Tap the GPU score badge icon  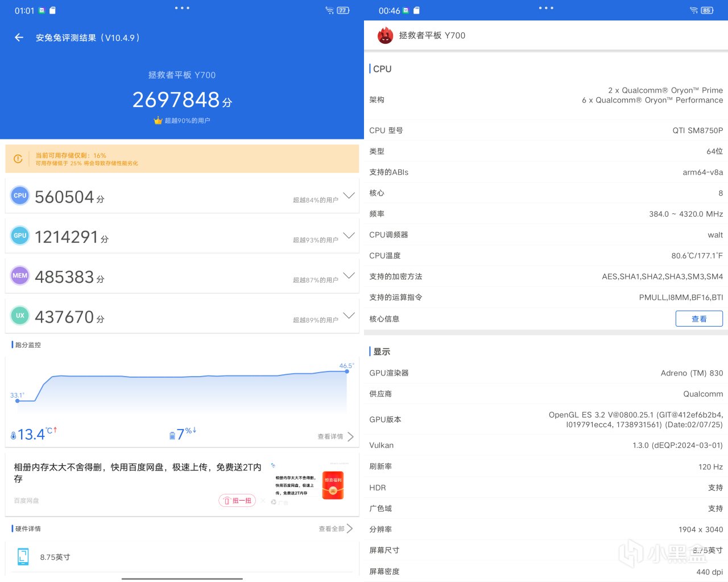[20, 236]
